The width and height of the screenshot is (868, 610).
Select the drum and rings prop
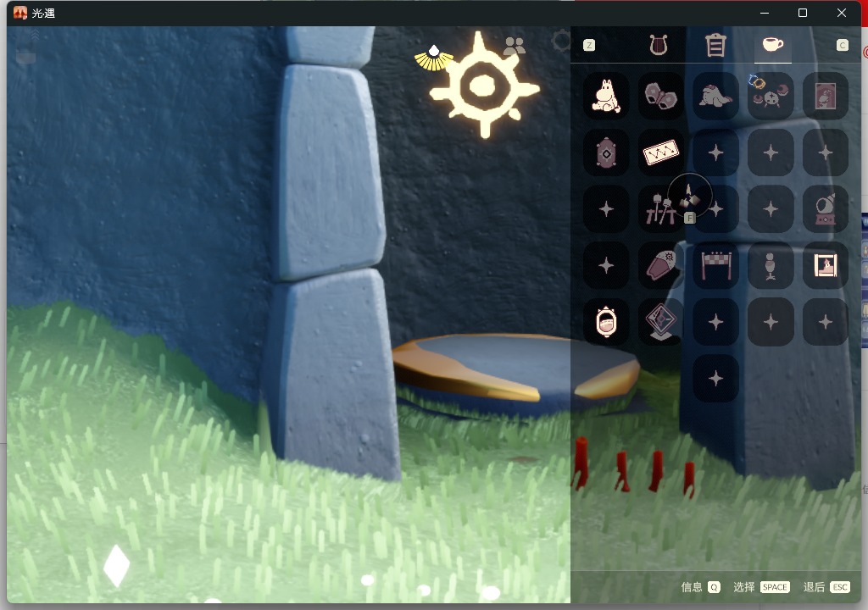771,97
